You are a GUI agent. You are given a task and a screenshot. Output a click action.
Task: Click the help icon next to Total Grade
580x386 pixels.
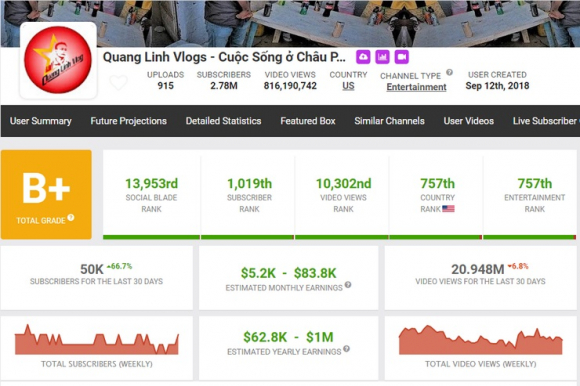(71, 217)
